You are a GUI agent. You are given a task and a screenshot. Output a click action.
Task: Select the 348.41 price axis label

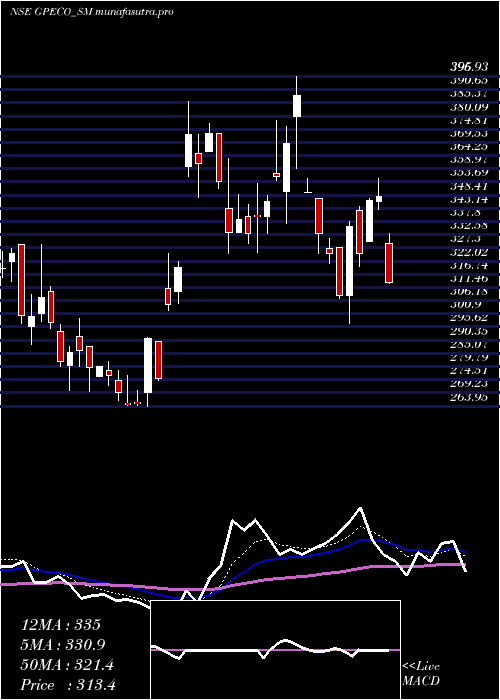tap(469, 185)
